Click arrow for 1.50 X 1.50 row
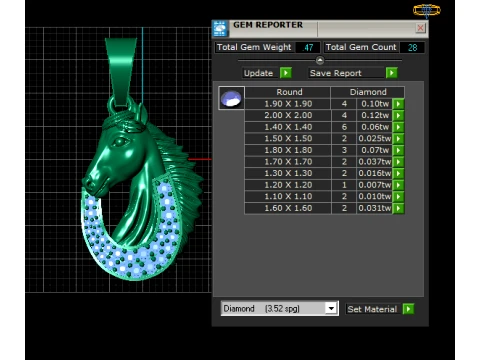 click(x=398, y=138)
